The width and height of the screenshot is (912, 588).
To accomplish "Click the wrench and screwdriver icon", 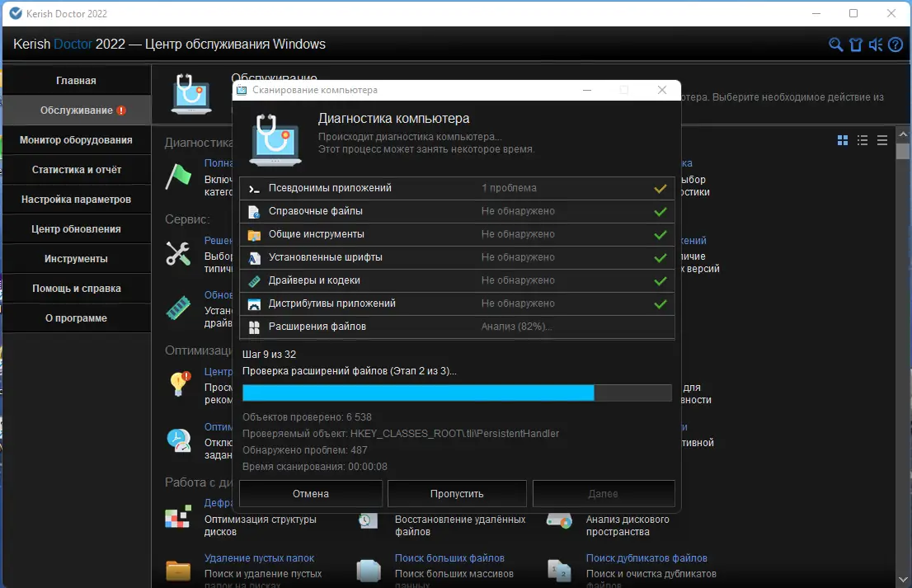I will pos(178,253).
